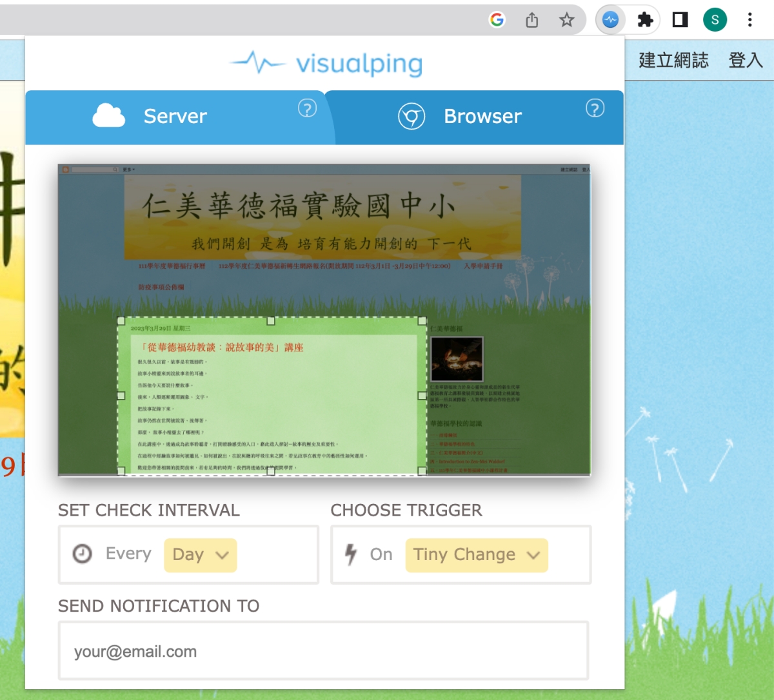
Task: Click the red 講座 post title in the preview
Action: point(222,347)
